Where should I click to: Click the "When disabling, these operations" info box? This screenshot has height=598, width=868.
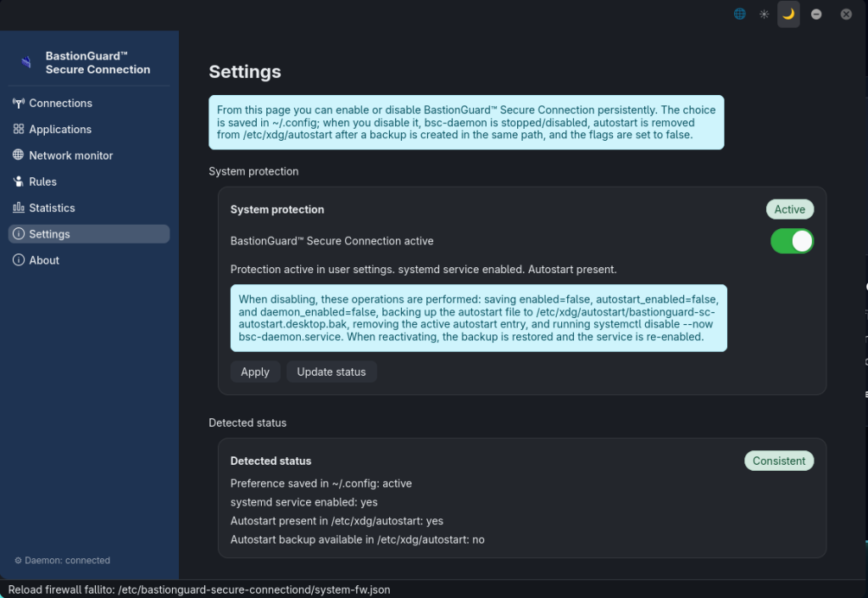point(479,318)
